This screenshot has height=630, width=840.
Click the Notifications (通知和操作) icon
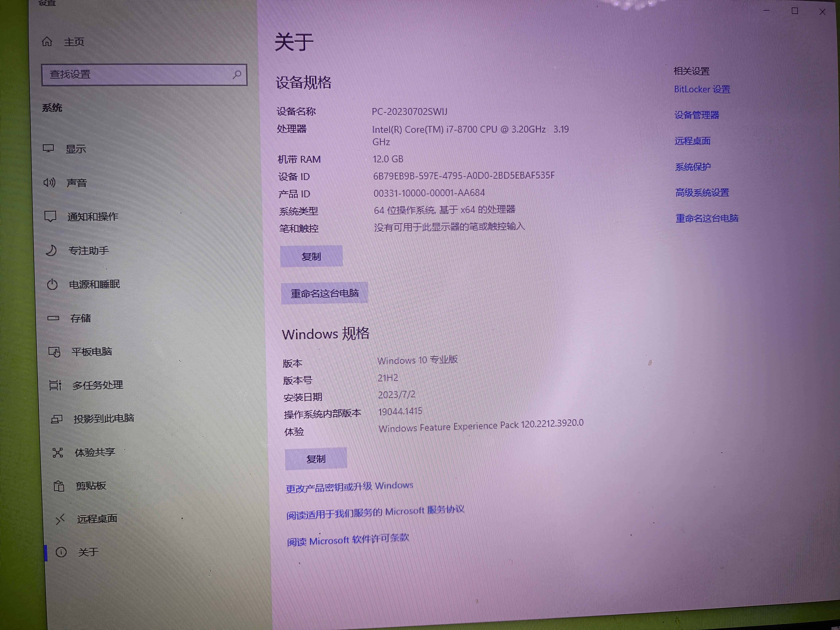point(50,216)
